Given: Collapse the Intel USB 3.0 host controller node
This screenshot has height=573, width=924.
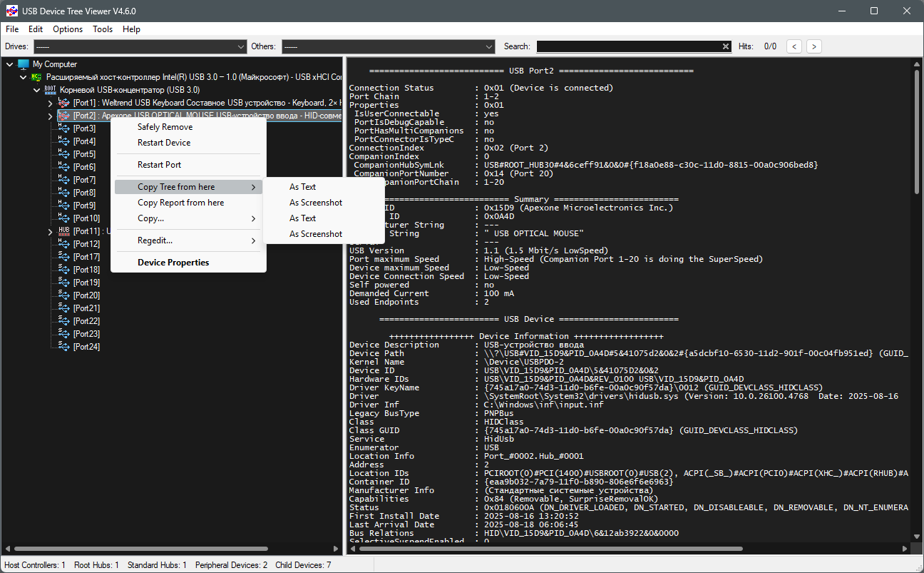Looking at the screenshot, I should 23,77.
